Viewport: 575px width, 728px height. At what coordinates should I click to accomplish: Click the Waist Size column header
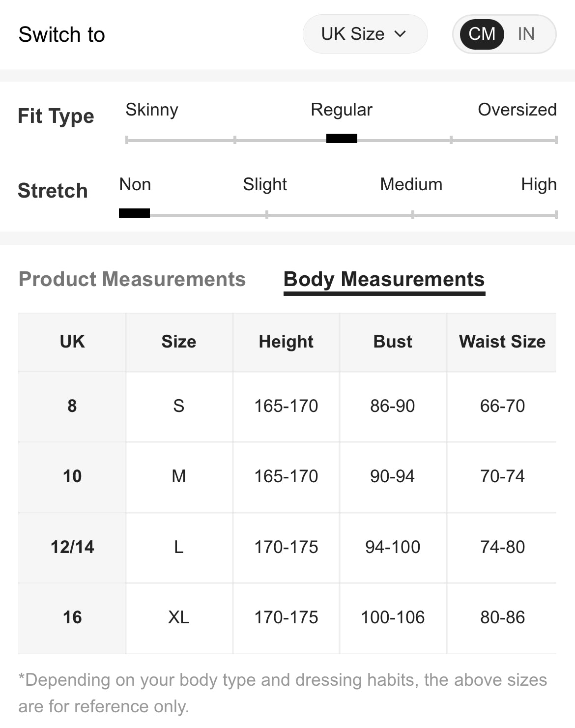click(x=502, y=342)
